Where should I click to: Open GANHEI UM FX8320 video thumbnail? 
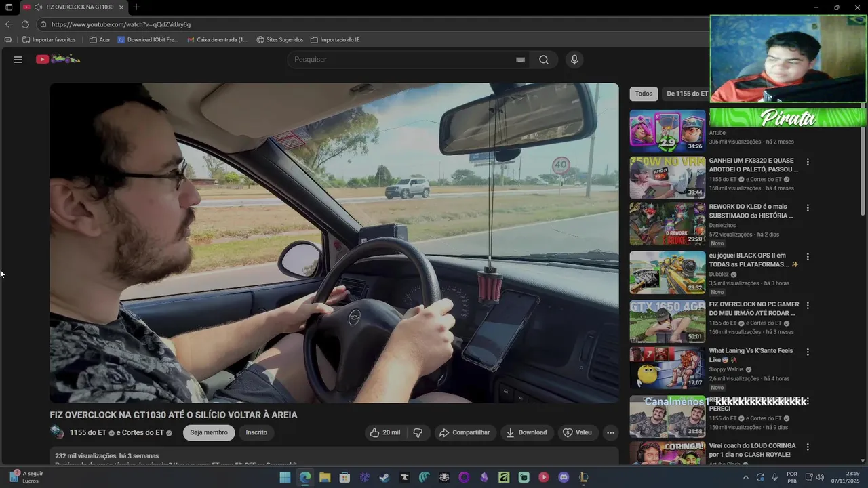pos(667,178)
